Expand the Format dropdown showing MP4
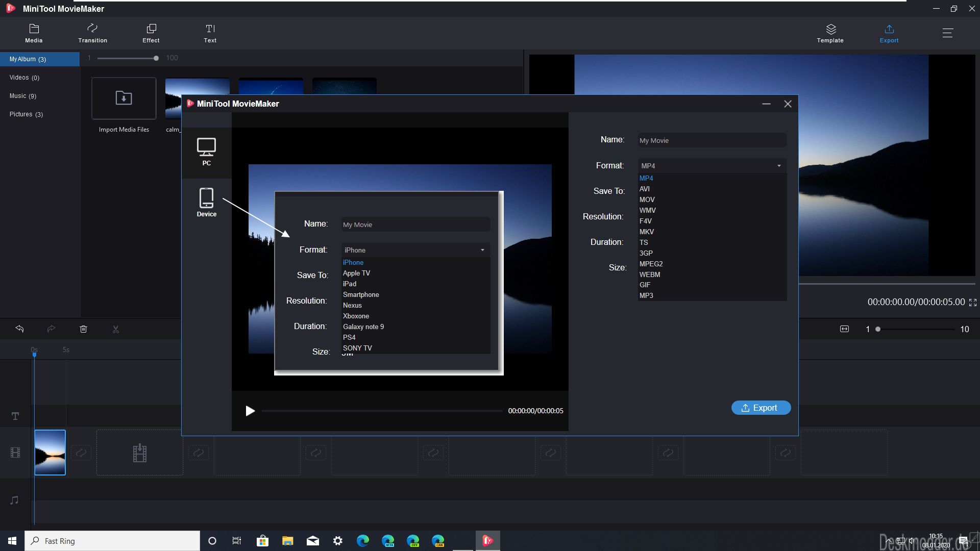Screen dimensions: 980x551 pyautogui.click(x=712, y=166)
